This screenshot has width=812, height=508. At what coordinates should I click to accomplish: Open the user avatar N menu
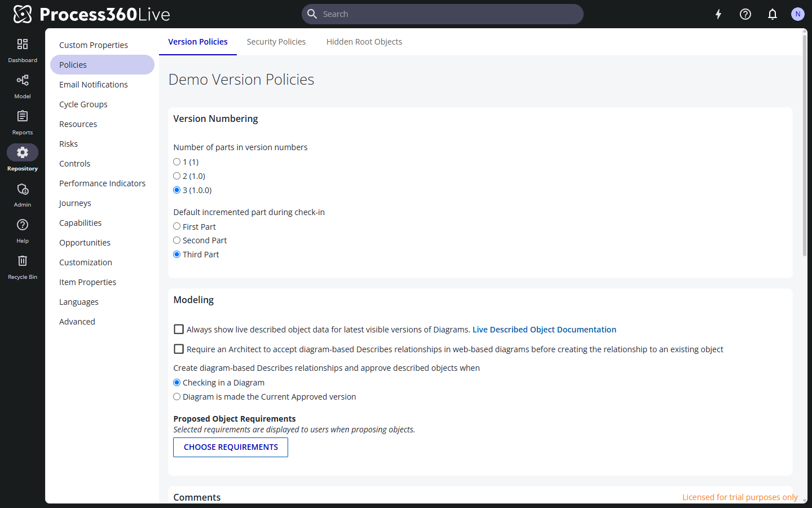[797, 14]
